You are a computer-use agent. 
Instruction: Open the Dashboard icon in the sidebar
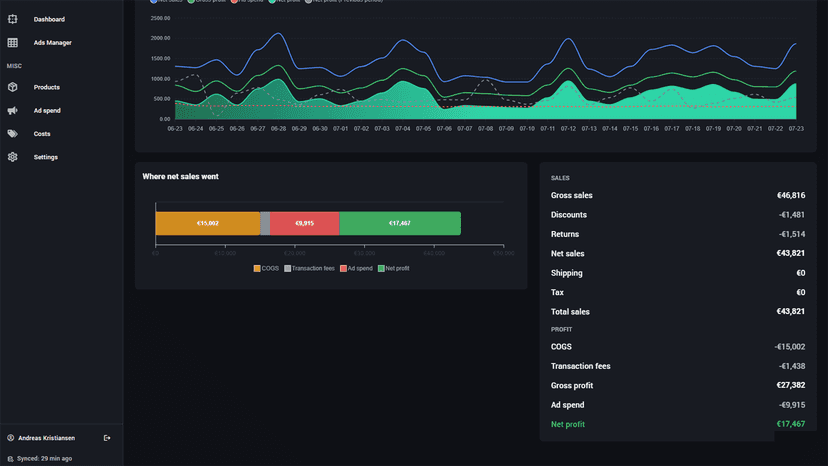pos(13,19)
